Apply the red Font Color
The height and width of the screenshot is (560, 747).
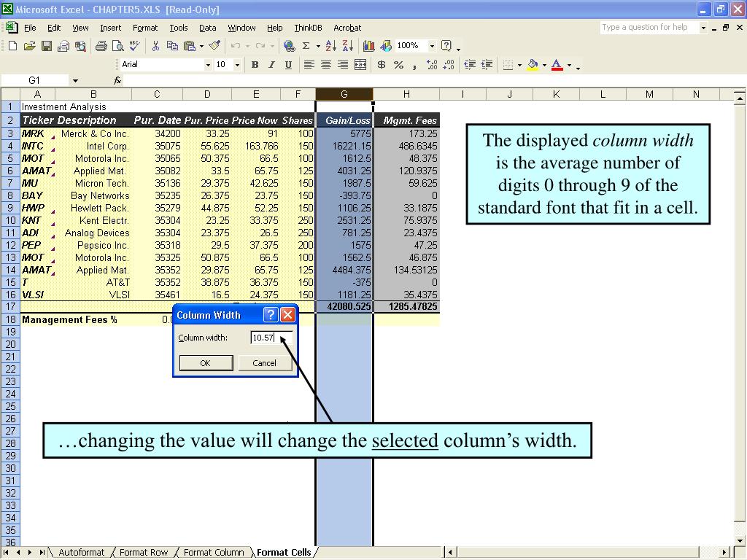[x=557, y=65]
